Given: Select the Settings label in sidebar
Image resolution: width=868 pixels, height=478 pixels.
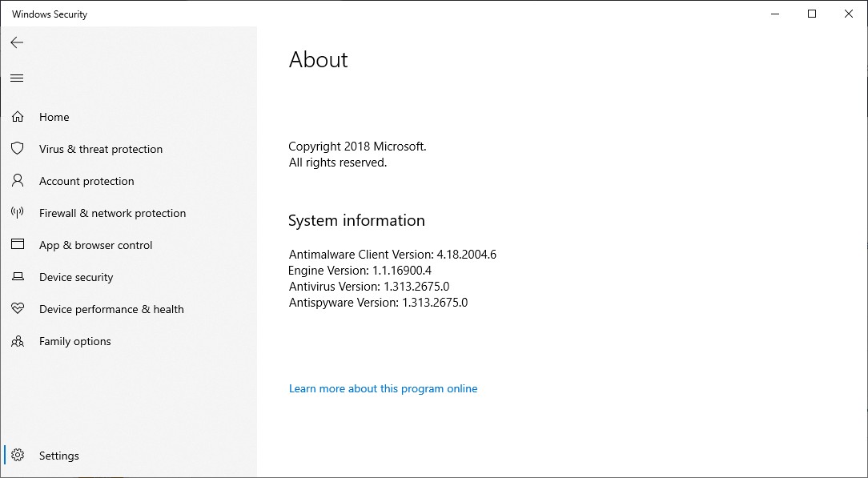Looking at the screenshot, I should [x=59, y=456].
